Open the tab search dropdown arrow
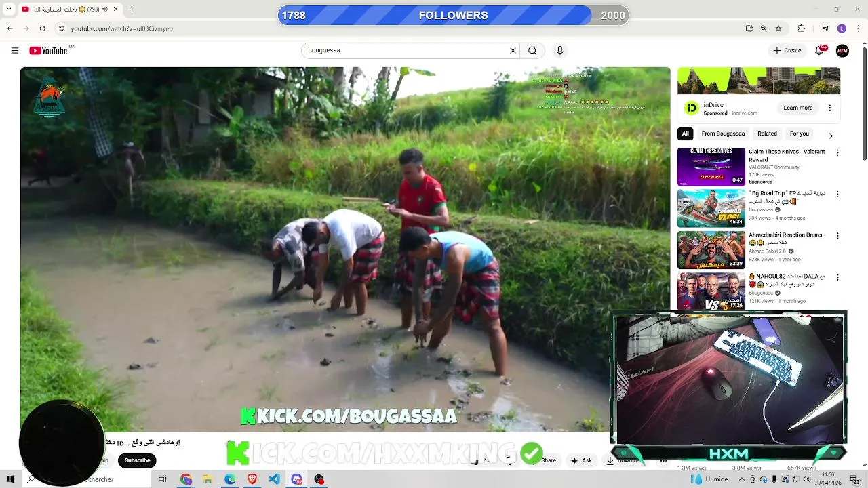Image resolution: width=868 pixels, height=488 pixels. [9, 9]
